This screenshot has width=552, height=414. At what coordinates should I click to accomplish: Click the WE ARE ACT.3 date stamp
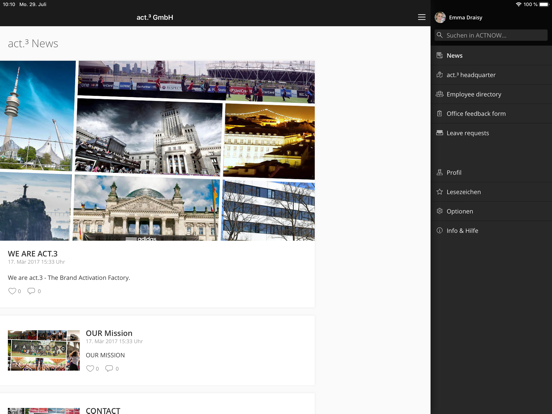36,262
